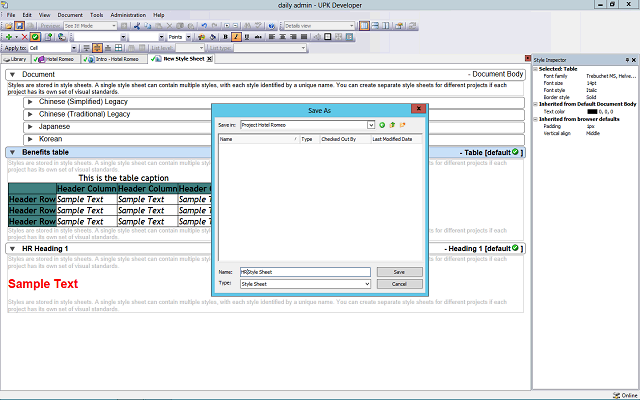Click the Cancel button in dialog
This screenshot has width=640, height=400.
(x=399, y=284)
